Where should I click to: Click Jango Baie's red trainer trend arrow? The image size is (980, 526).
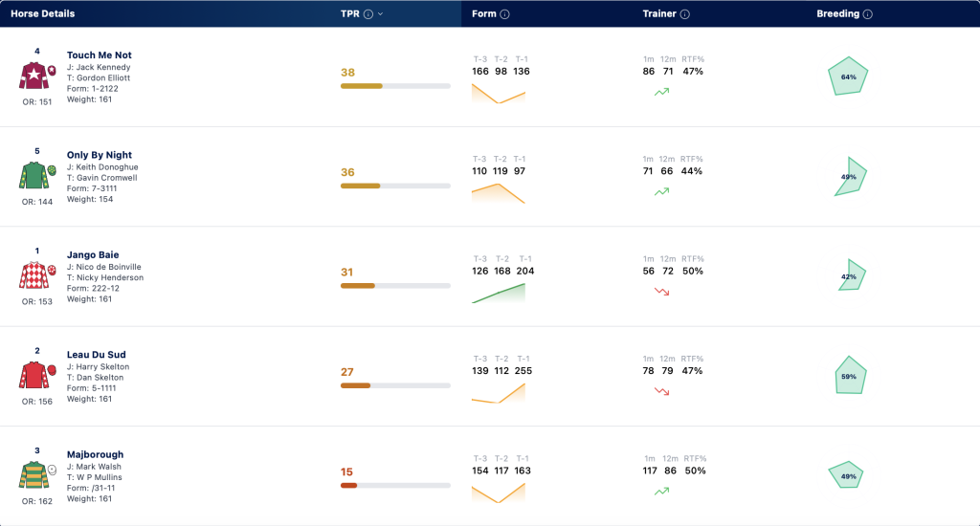[662, 292]
